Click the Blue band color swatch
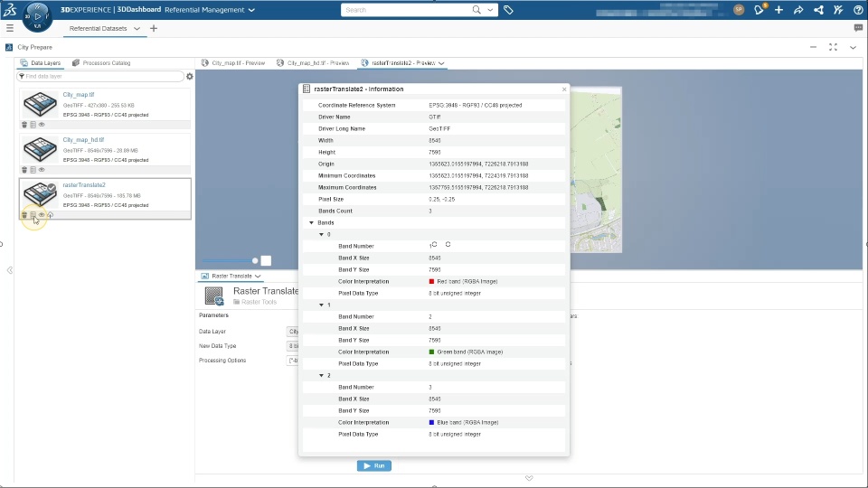The height and width of the screenshot is (488, 868). [432, 422]
